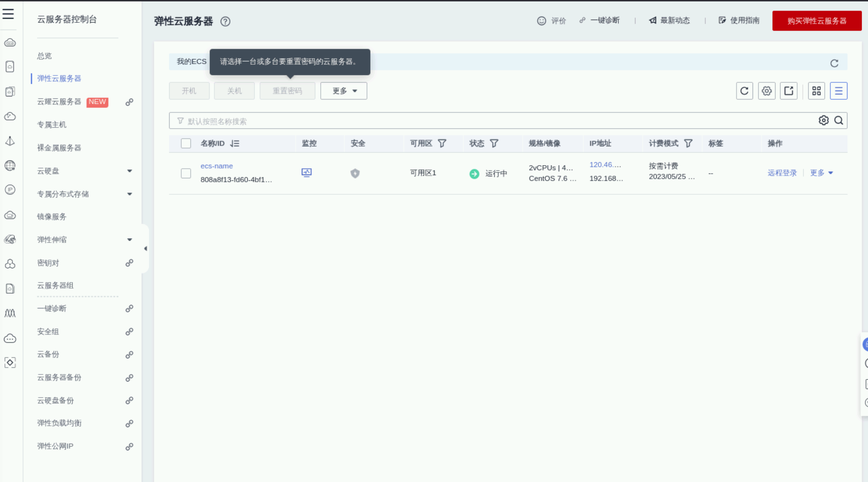The width and height of the screenshot is (868, 482).
Task: Click the 我的ECS label
Action: click(192, 61)
